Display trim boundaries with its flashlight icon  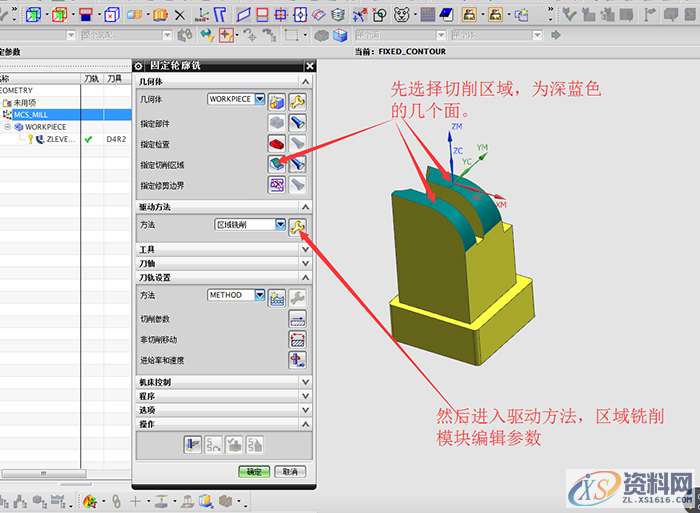tap(297, 185)
